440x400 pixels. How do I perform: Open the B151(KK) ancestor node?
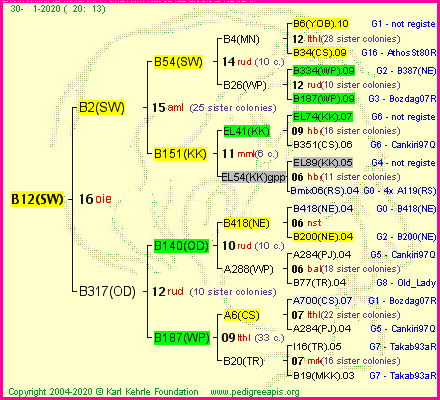[180, 154]
